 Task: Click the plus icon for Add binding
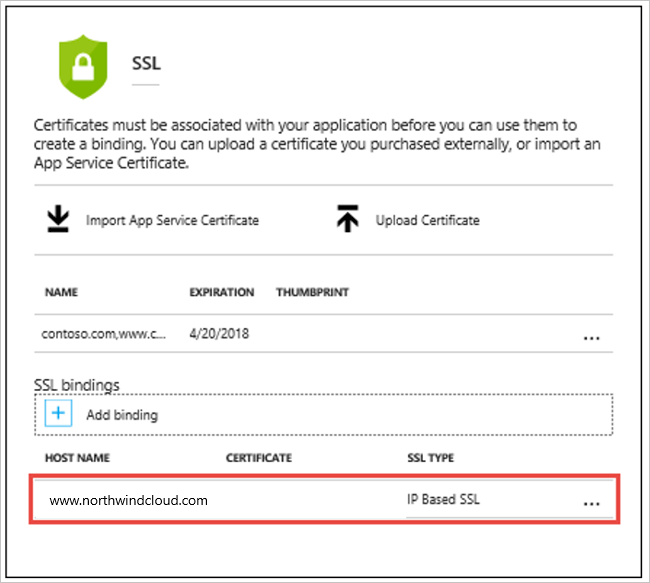pyautogui.click(x=58, y=413)
